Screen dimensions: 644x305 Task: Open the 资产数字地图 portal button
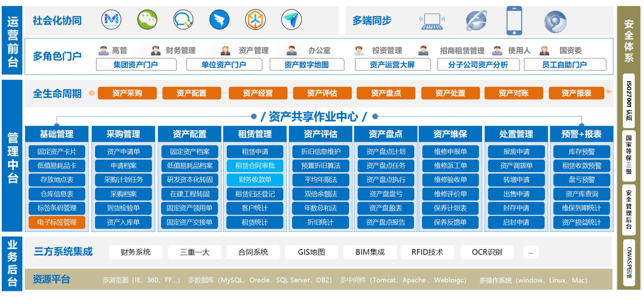pos(307,64)
